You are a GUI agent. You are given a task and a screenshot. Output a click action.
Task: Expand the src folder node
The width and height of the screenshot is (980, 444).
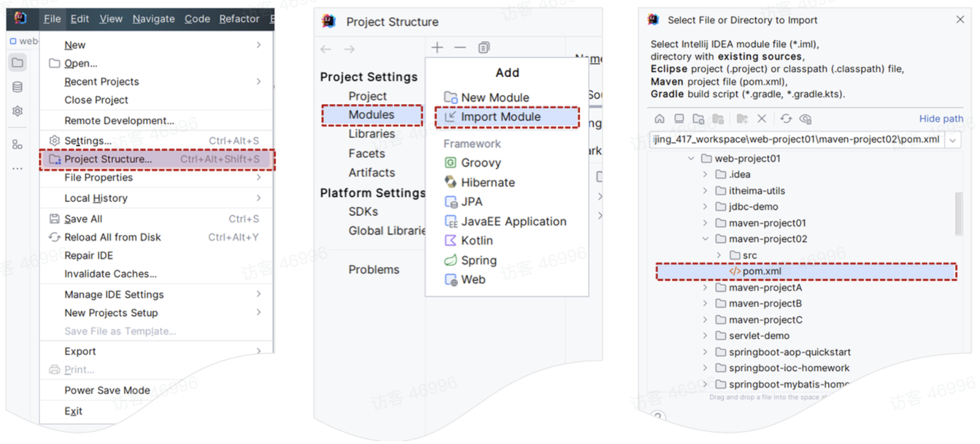[x=719, y=255]
